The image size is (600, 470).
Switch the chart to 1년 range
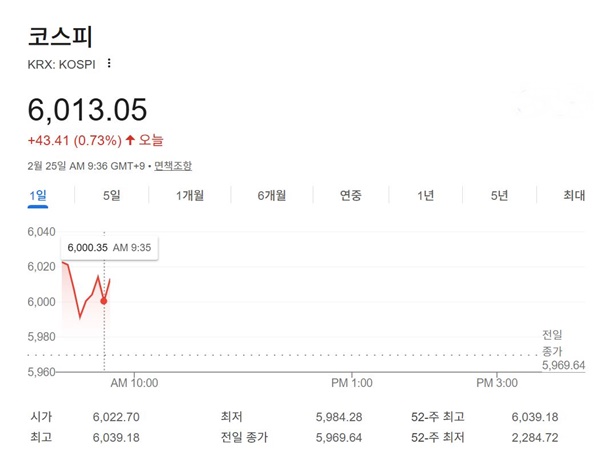pyautogui.click(x=426, y=196)
